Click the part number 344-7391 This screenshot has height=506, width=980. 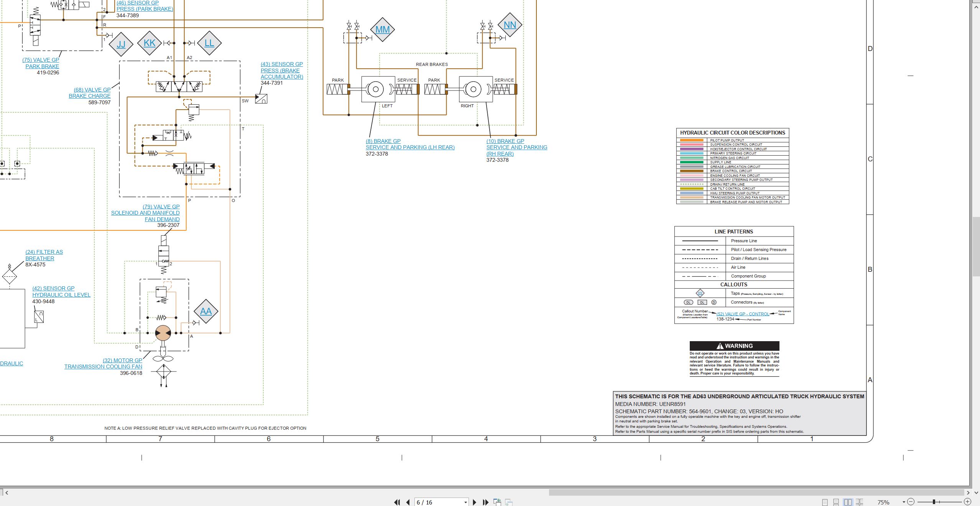(x=271, y=83)
